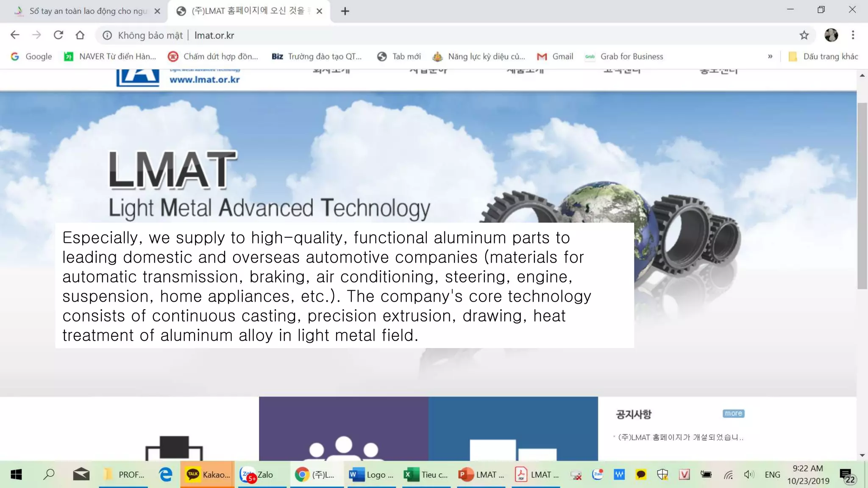Viewport: 868px width, 488px height.
Task: Switch to the PDF LMAT document
Action: 536,474
